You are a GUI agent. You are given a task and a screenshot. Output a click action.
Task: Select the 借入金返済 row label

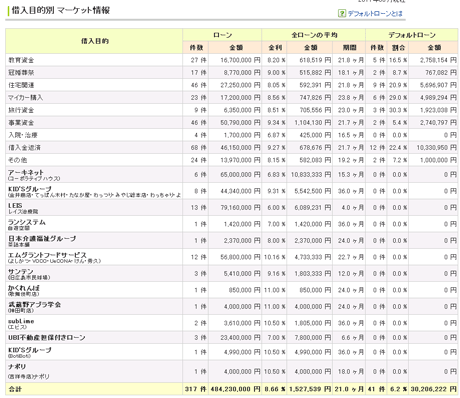point(24,148)
